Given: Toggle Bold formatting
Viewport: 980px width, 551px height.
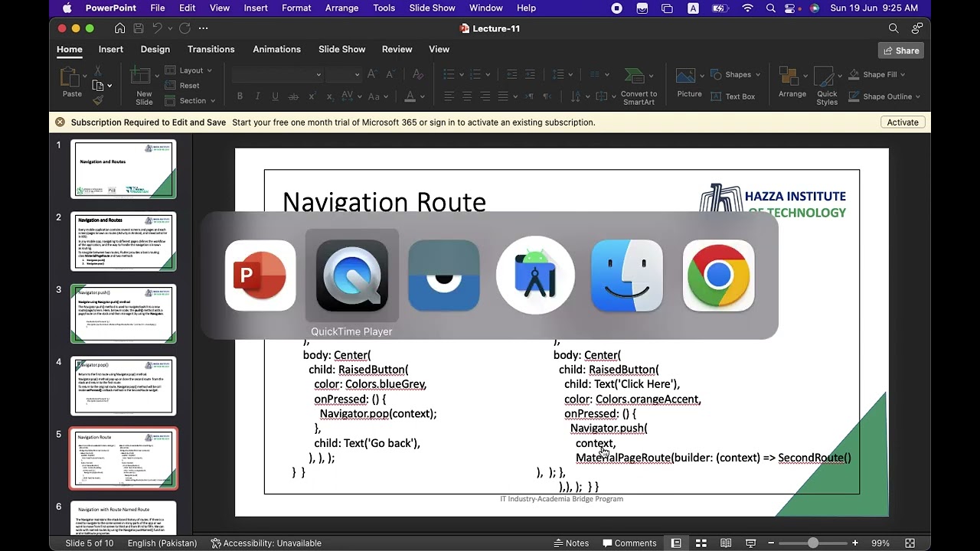Looking at the screenshot, I should pyautogui.click(x=240, y=96).
